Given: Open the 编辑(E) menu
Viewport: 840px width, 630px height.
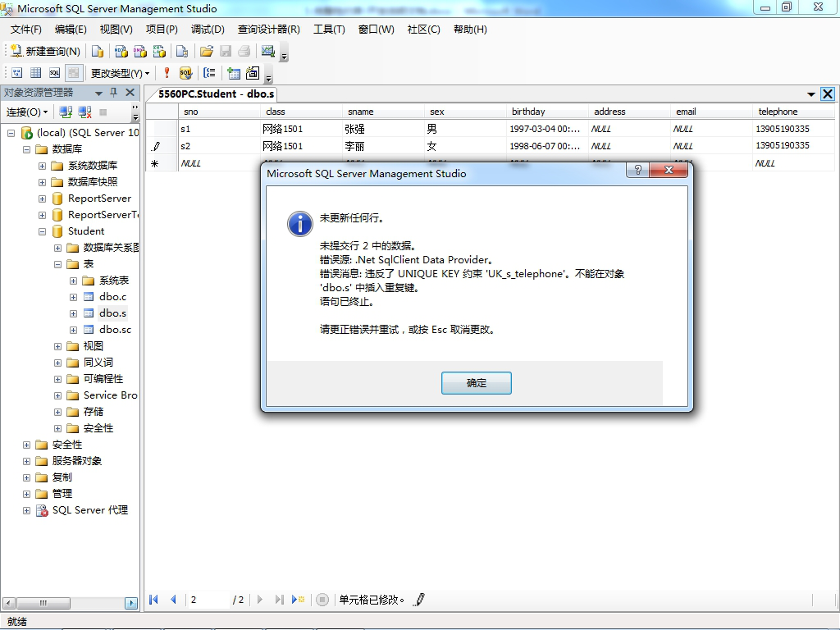Looking at the screenshot, I should (71, 30).
